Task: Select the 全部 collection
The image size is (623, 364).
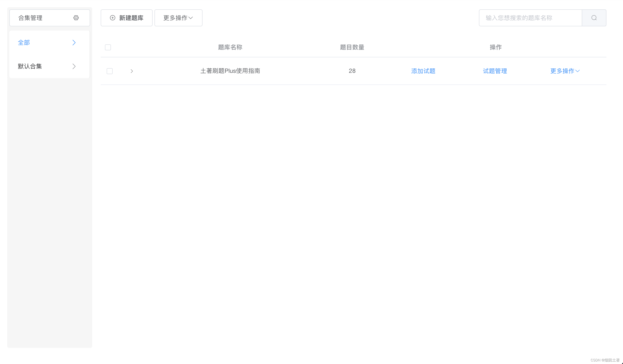Action: pos(24,42)
